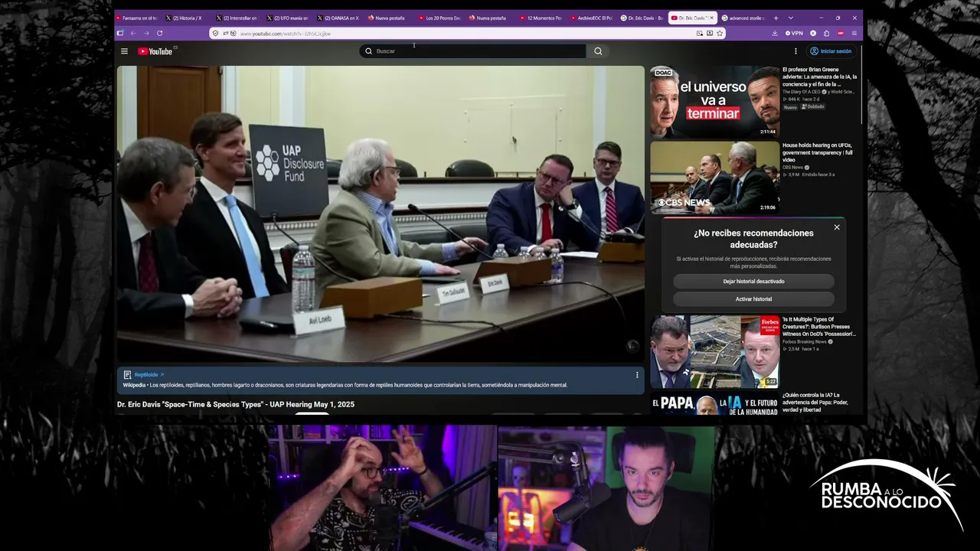Click the 'Activar historial' button
Screen dimensions: 980x551
(x=753, y=299)
